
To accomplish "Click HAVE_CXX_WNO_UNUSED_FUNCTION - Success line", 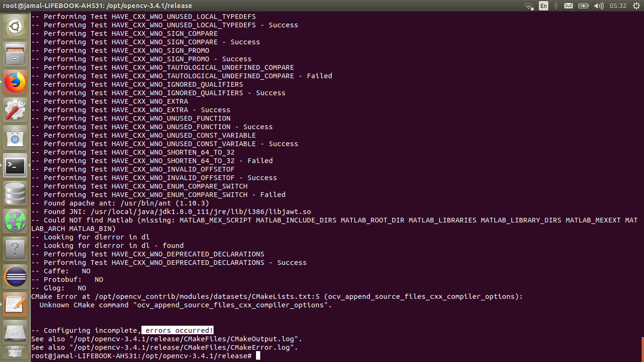I will point(152,127).
